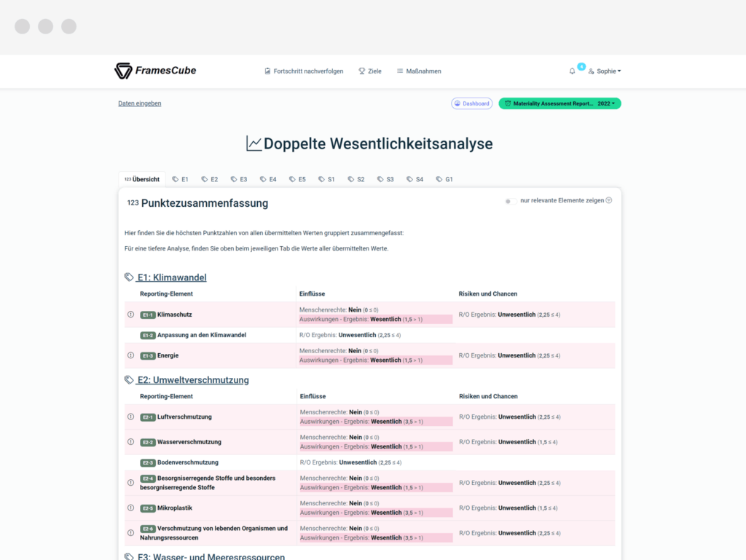This screenshot has height=560, width=746.
Task: Click the filter icon beside relevante Elemente
Action: pyautogui.click(x=608, y=200)
